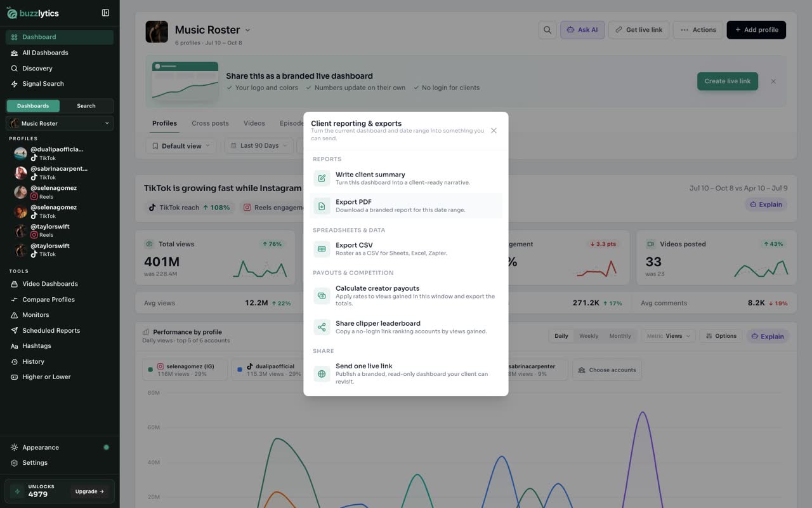The height and width of the screenshot is (508, 812).
Task: Select the Weekly granularity option
Action: 589,336
